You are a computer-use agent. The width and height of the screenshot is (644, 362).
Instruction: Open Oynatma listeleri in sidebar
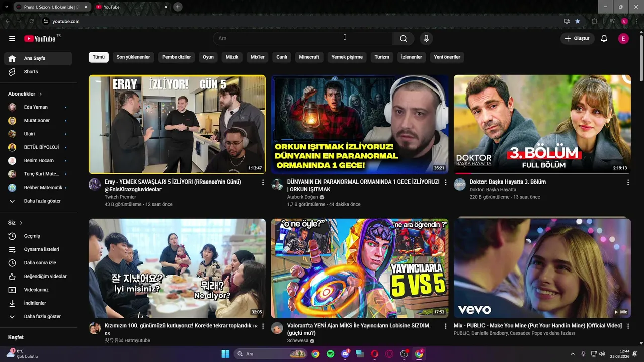coord(38,249)
